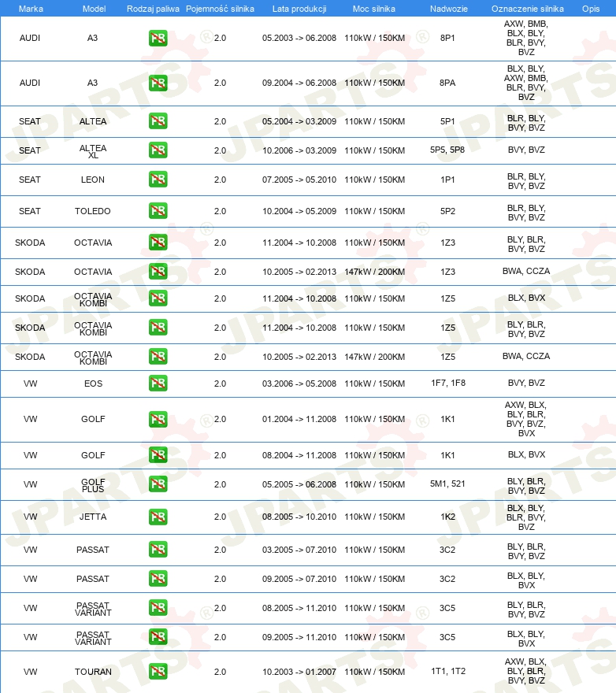Select the GOLF PLUS model cell
The height and width of the screenshot is (693, 616).
[x=93, y=485]
